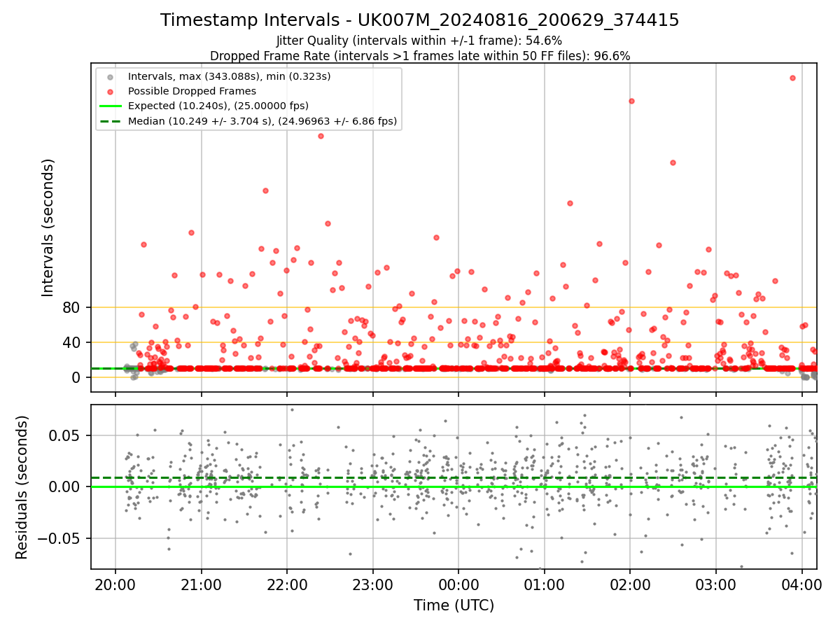The width and height of the screenshot is (840, 630).
Task: Click the 'Jitter Quality' 54.6% subtitle line
Action: [x=419, y=41]
